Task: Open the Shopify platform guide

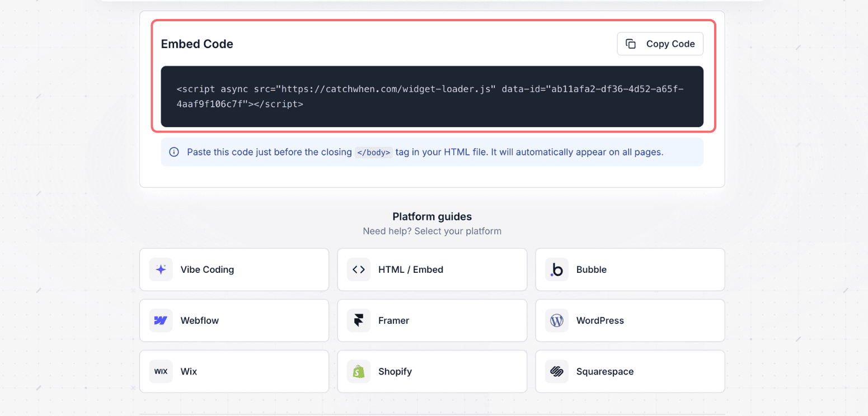Action: click(x=432, y=371)
